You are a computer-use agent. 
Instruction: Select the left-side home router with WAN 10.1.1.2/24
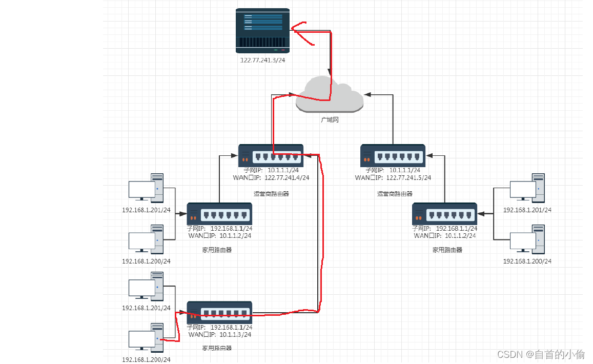pos(219,214)
